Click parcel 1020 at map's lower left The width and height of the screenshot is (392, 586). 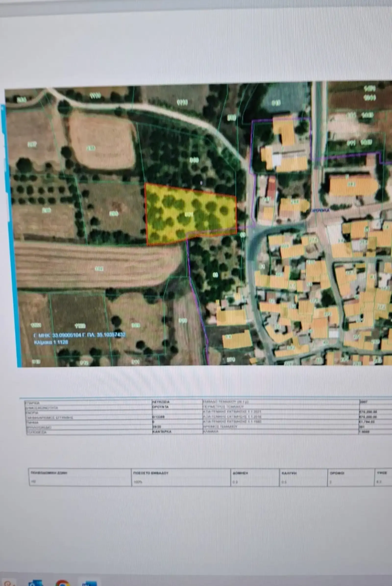[36, 325]
